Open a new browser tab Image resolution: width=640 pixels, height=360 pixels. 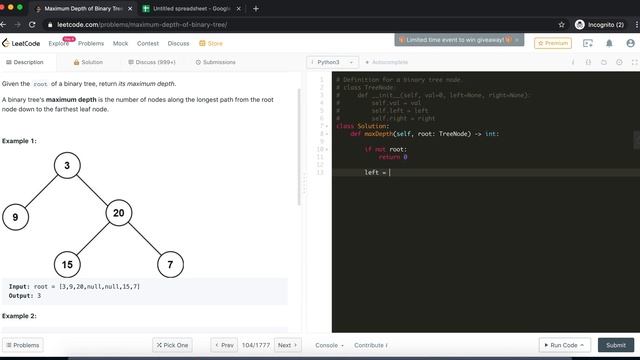[x=256, y=9]
